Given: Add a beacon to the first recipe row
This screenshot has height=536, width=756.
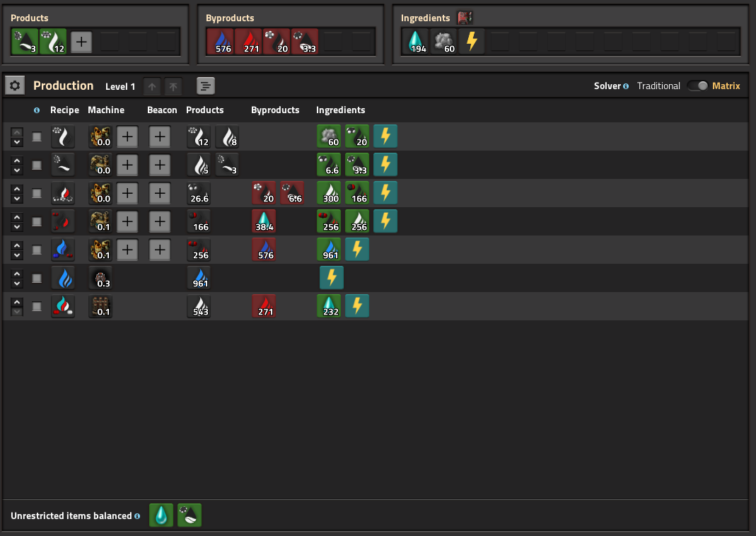Looking at the screenshot, I should coord(160,137).
